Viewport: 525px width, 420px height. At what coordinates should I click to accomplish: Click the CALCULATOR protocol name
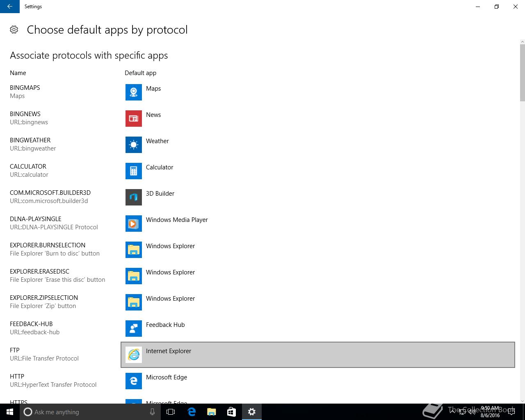28,167
